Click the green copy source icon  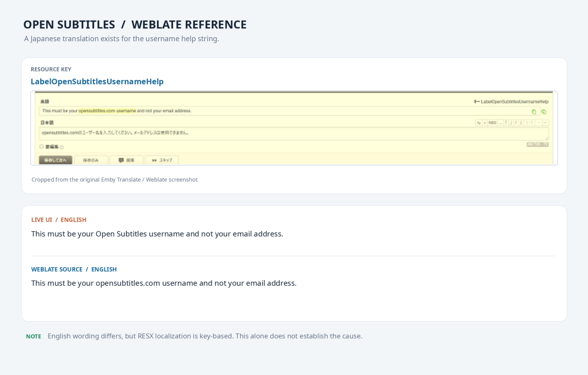pyautogui.click(x=534, y=112)
